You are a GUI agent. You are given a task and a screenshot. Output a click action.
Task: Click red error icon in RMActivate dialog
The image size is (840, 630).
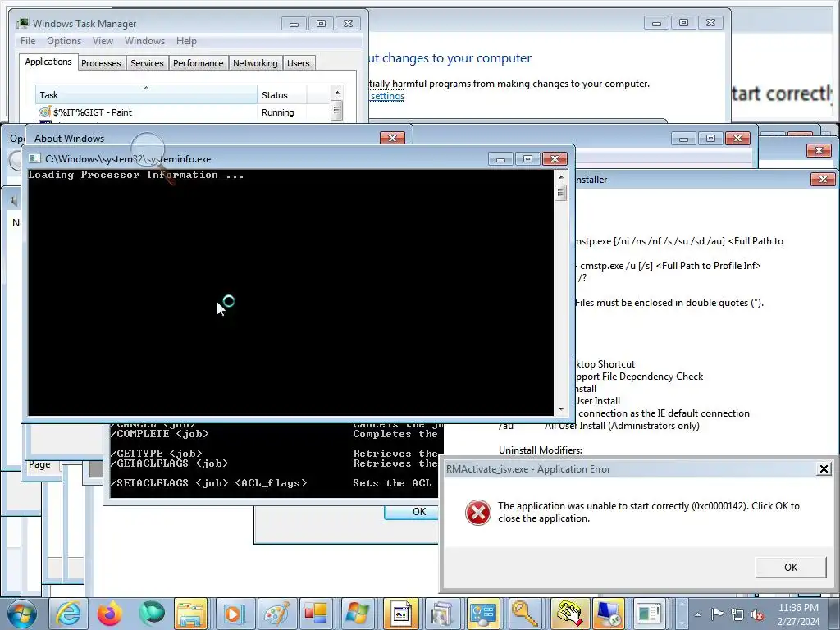pos(478,512)
